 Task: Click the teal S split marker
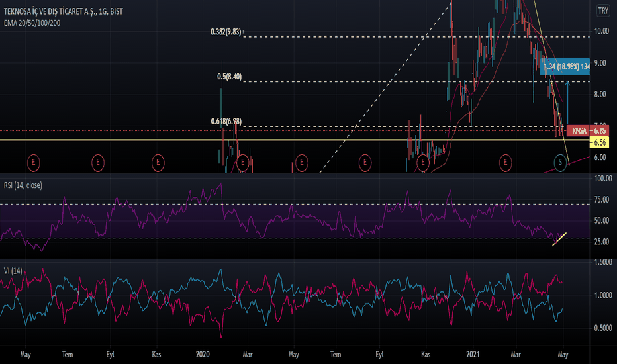point(560,163)
